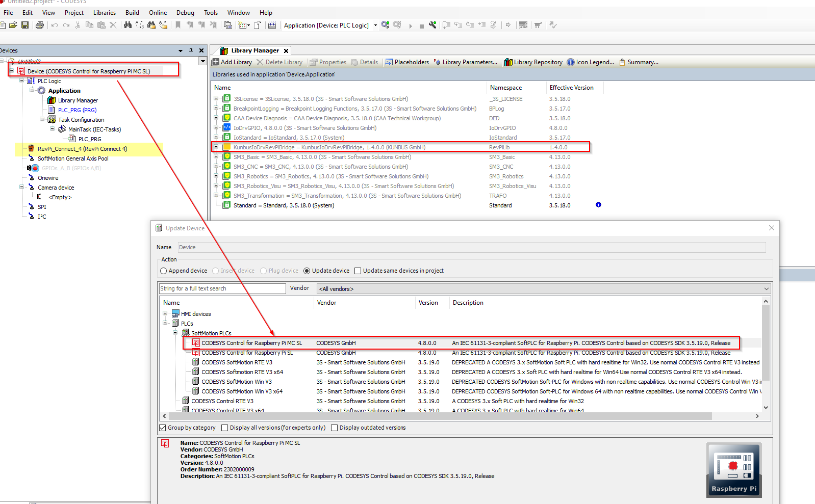Image resolution: width=815 pixels, height=504 pixels.
Task: Collapse the Camera device node
Action: (21, 187)
